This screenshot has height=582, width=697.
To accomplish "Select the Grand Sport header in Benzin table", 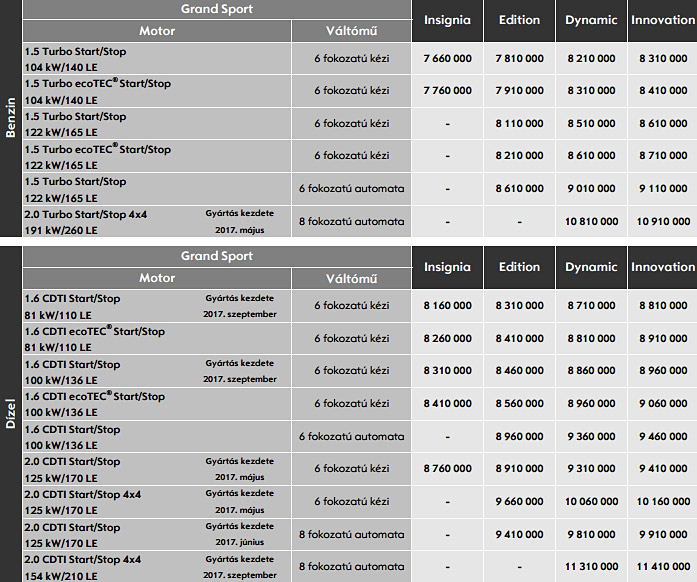I will point(217,9).
